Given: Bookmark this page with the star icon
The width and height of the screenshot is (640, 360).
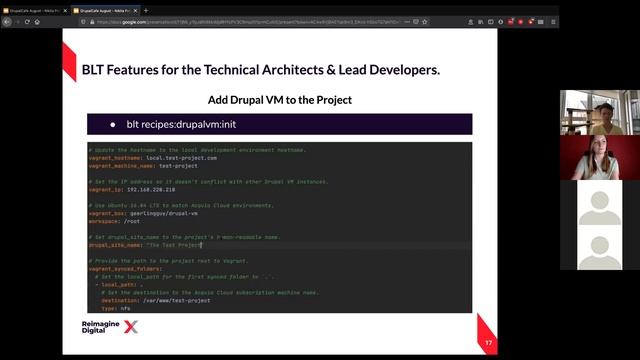Looking at the screenshot, I should pos(425,22).
